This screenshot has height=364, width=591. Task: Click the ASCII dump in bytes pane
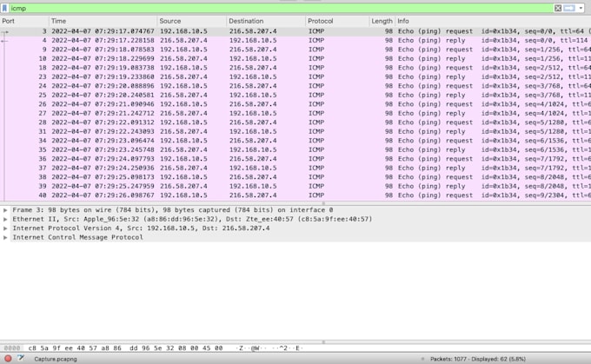[x=269, y=348]
